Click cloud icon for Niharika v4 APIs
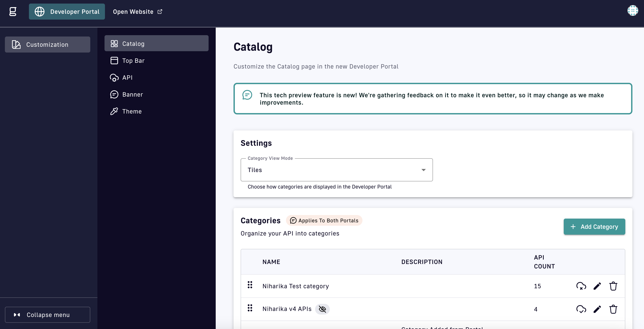Viewport: 644px width, 329px height. click(x=581, y=309)
